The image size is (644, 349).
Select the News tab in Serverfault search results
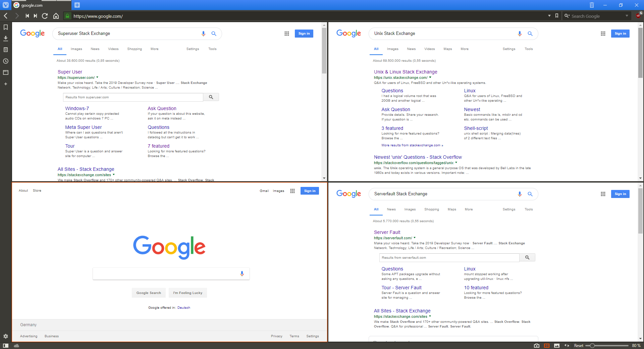[391, 209]
